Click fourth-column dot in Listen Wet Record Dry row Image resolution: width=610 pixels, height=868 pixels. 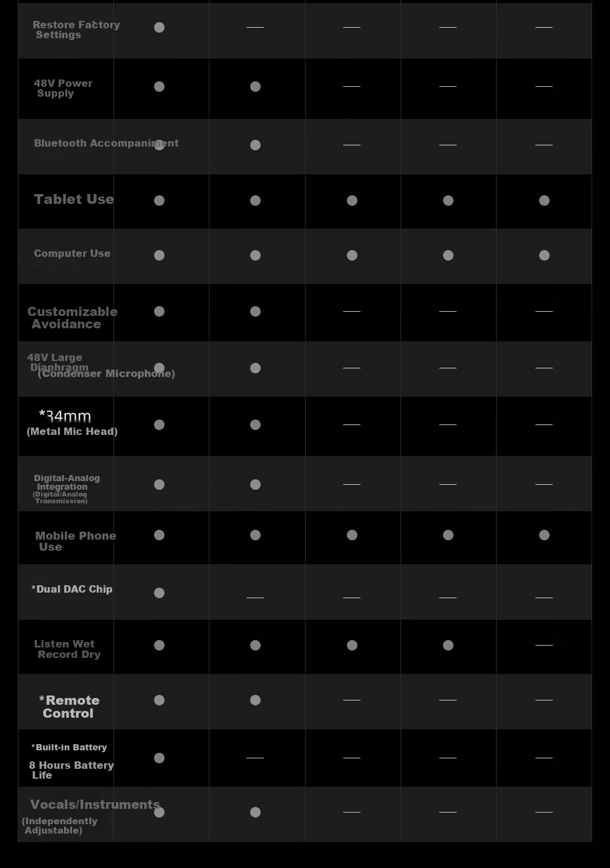[448, 645]
